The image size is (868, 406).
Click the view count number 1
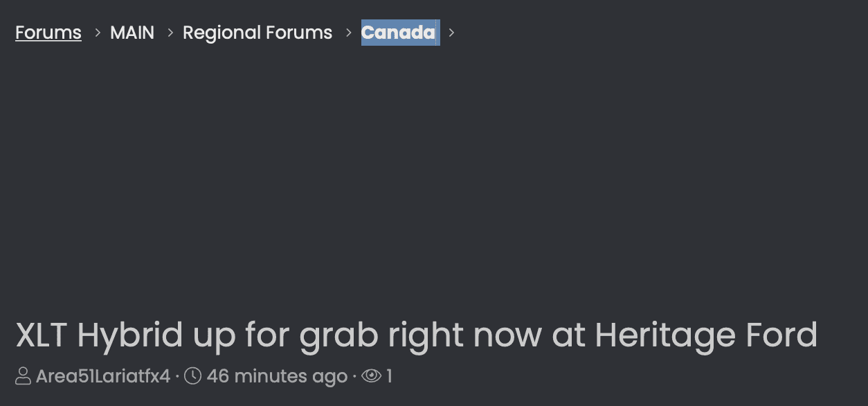(x=390, y=376)
